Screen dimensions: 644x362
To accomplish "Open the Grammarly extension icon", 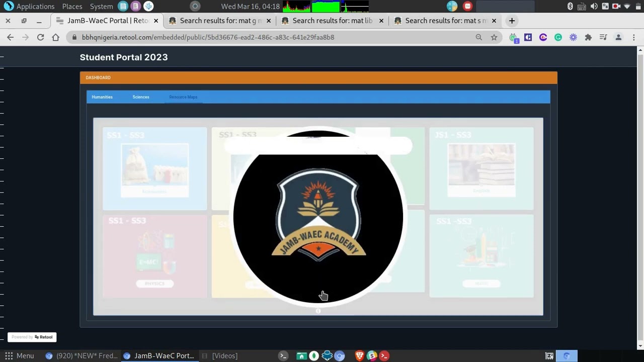I will click(558, 37).
